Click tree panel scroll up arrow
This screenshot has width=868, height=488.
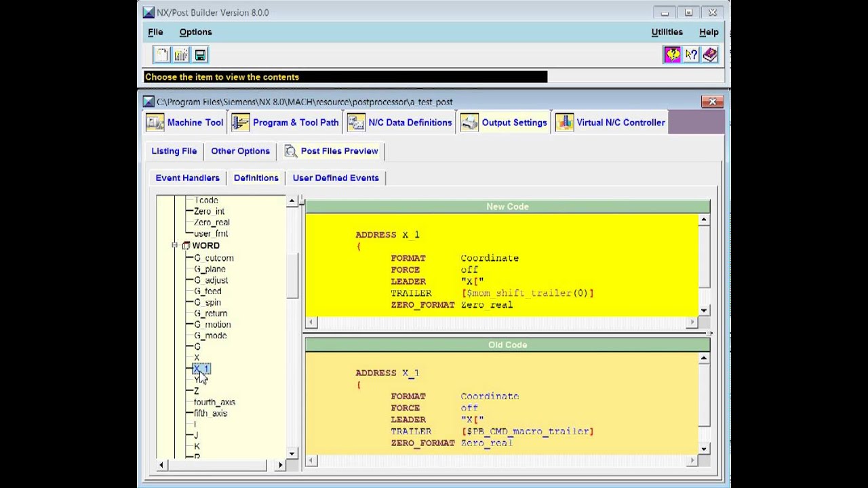coord(292,201)
